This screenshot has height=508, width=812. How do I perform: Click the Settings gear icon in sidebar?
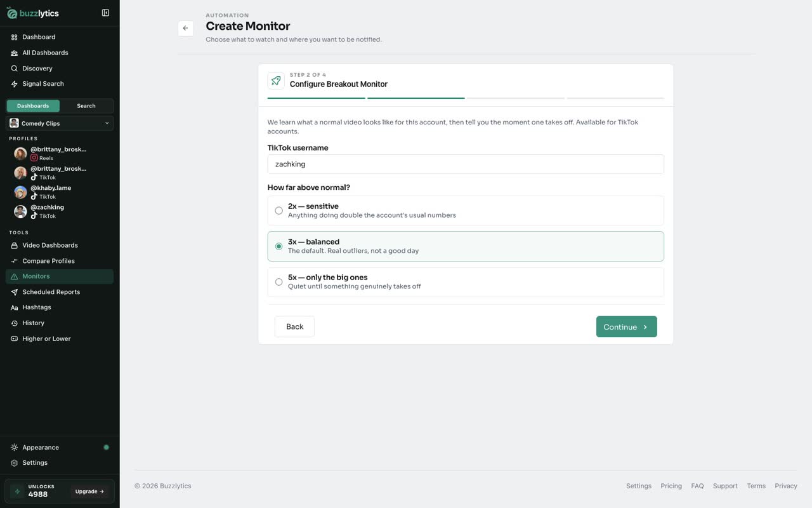pyautogui.click(x=15, y=463)
